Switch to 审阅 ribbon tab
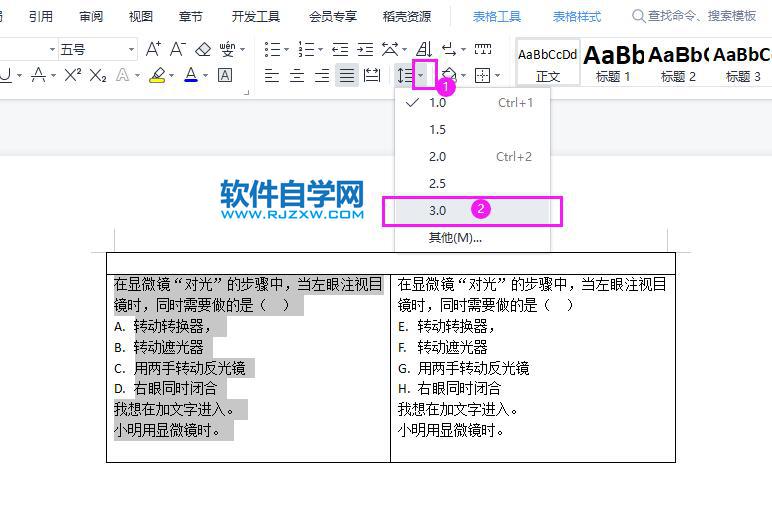The width and height of the screenshot is (772, 518). [x=91, y=17]
